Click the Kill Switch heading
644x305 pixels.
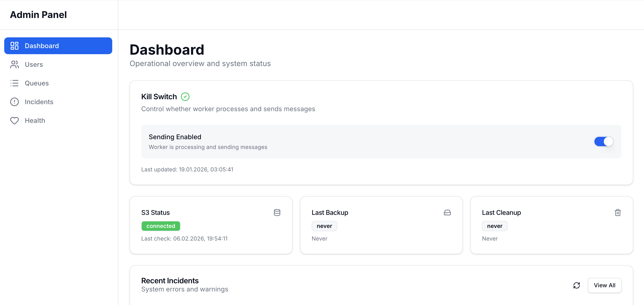[159, 97]
